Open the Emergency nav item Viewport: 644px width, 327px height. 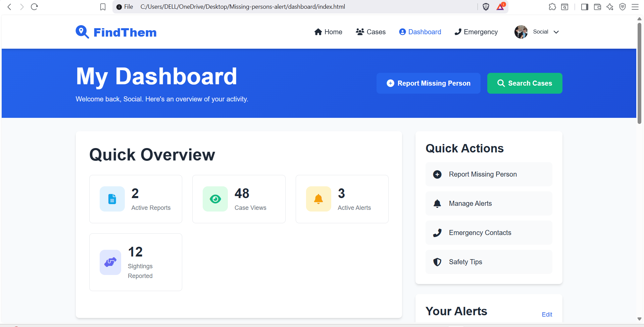point(476,32)
